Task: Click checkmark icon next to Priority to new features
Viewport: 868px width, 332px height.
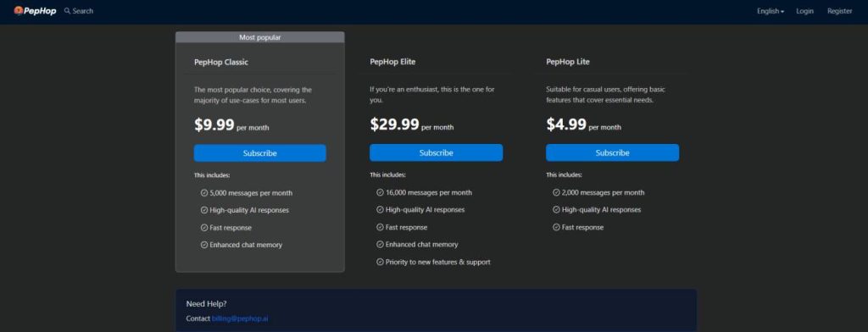Action: (x=381, y=263)
